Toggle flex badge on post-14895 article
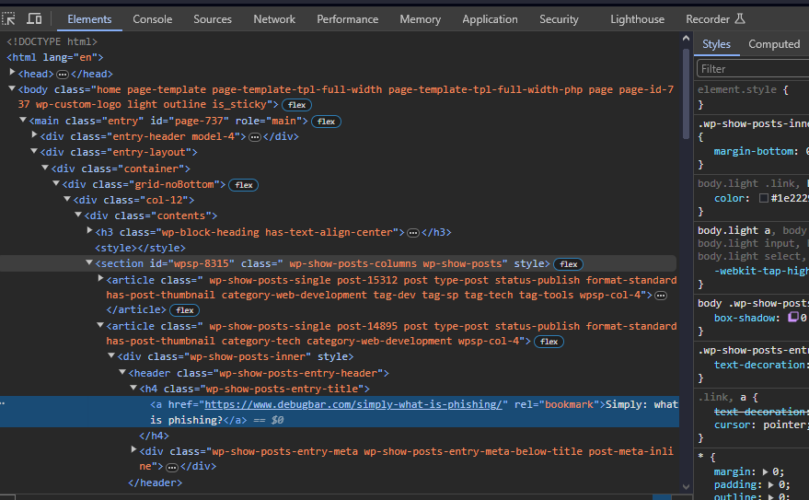The width and height of the screenshot is (809, 500). coord(549,342)
